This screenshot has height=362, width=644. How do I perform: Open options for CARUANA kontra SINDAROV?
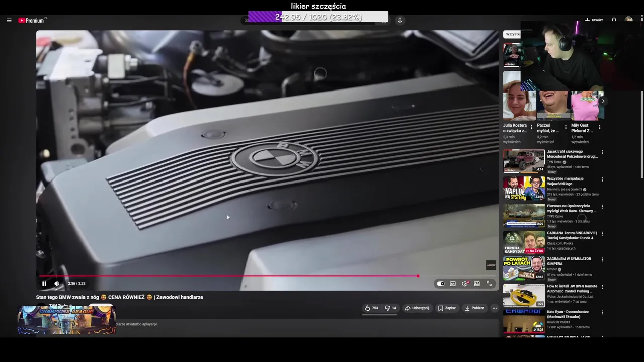tap(602, 234)
